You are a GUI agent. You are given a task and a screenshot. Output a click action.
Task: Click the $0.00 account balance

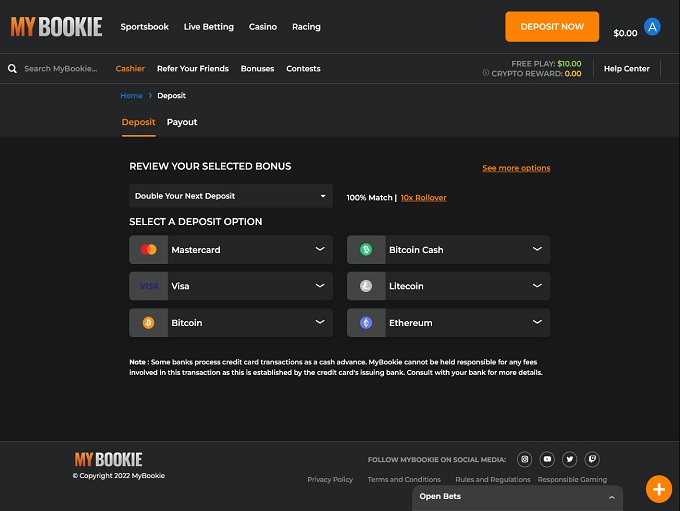point(625,33)
